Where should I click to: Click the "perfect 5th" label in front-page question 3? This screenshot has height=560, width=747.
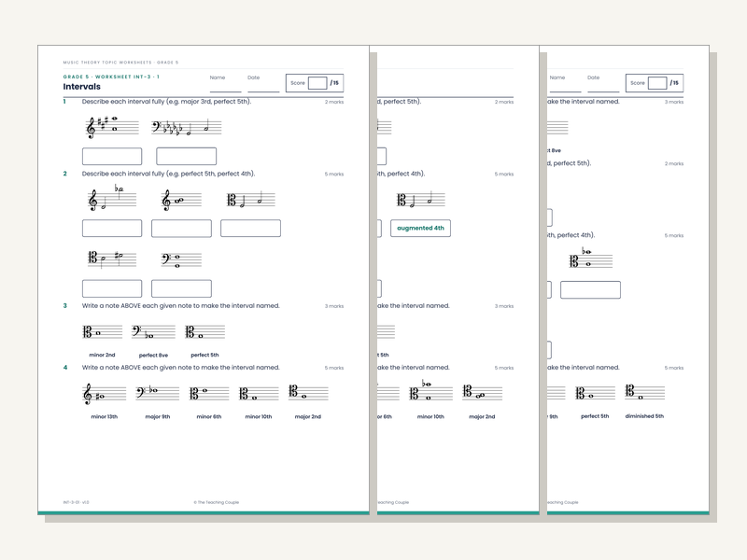pyautogui.click(x=204, y=355)
